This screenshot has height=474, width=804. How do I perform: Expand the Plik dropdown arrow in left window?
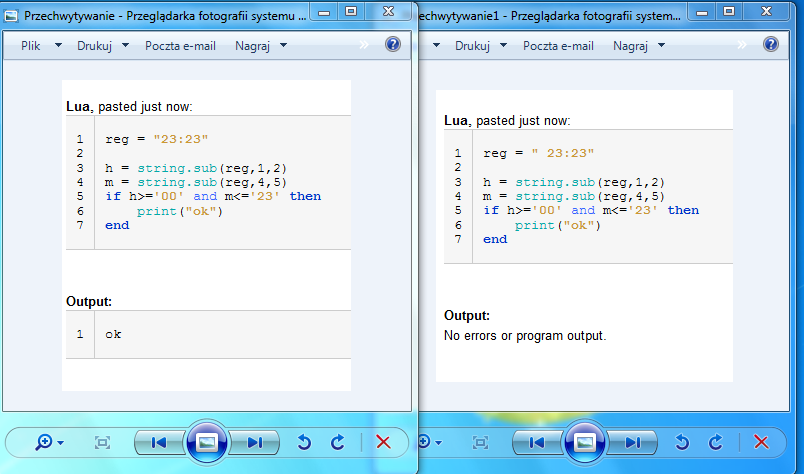(x=58, y=45)
